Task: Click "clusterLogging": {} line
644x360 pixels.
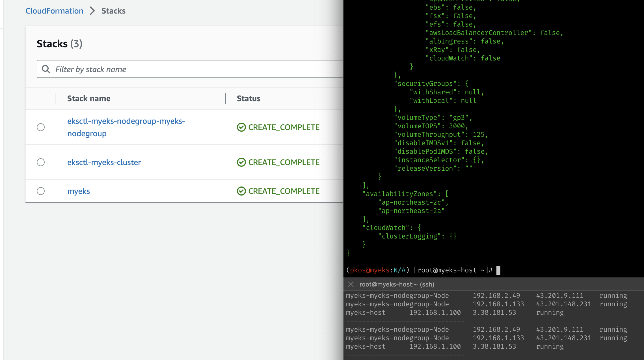Action: [x=417, y=236]
